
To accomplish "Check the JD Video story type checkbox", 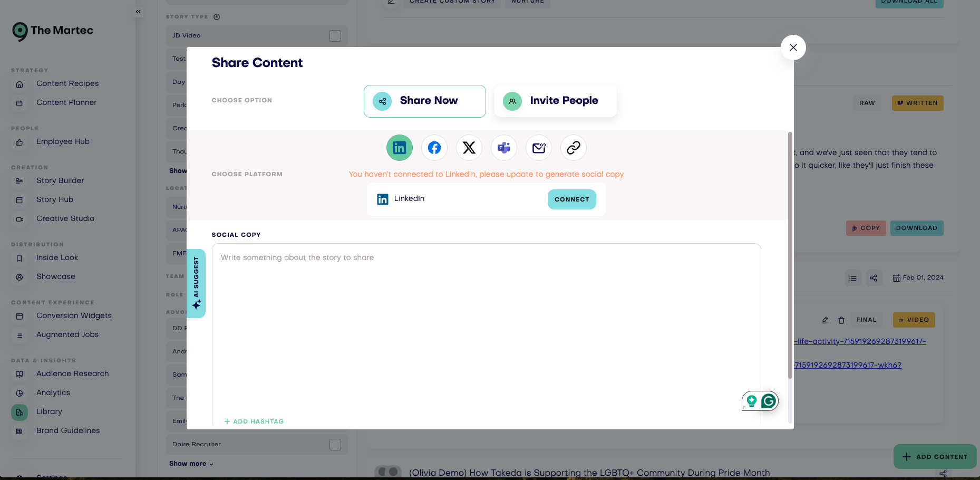I will 335,36.
